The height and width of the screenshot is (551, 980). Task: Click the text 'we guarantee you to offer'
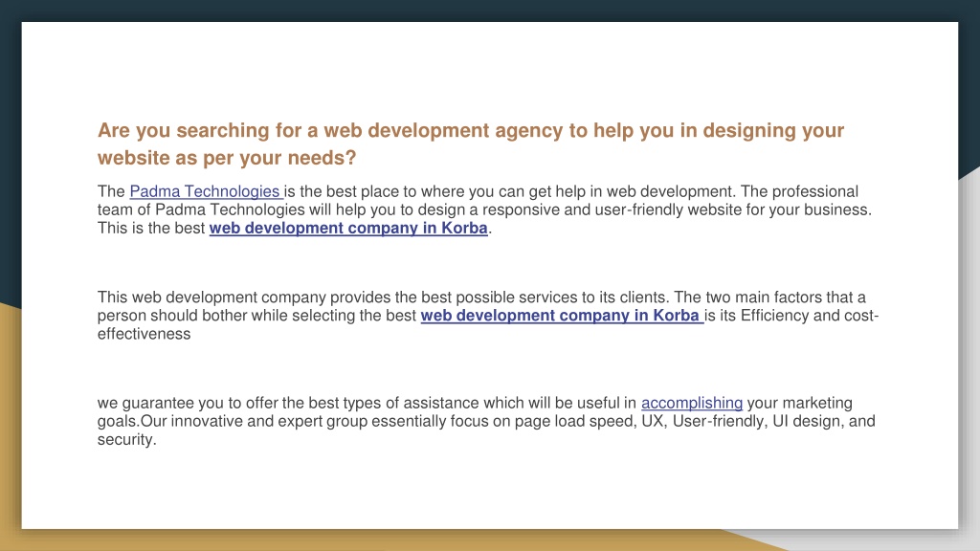187,403
